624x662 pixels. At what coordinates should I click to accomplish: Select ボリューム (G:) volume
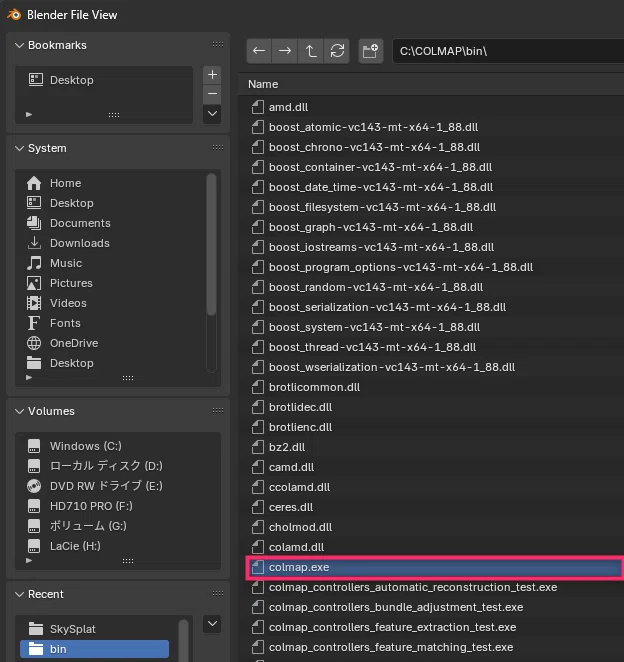118,526
